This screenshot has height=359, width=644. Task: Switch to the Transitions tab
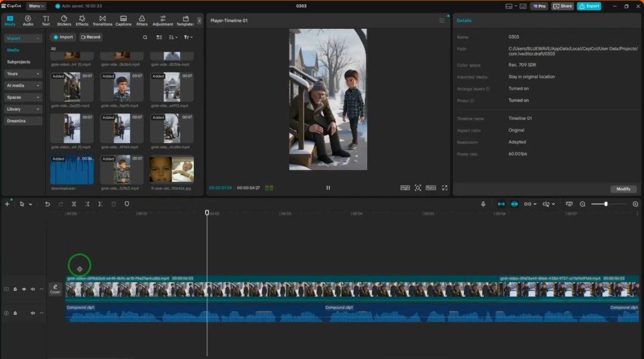pos(103,21)
